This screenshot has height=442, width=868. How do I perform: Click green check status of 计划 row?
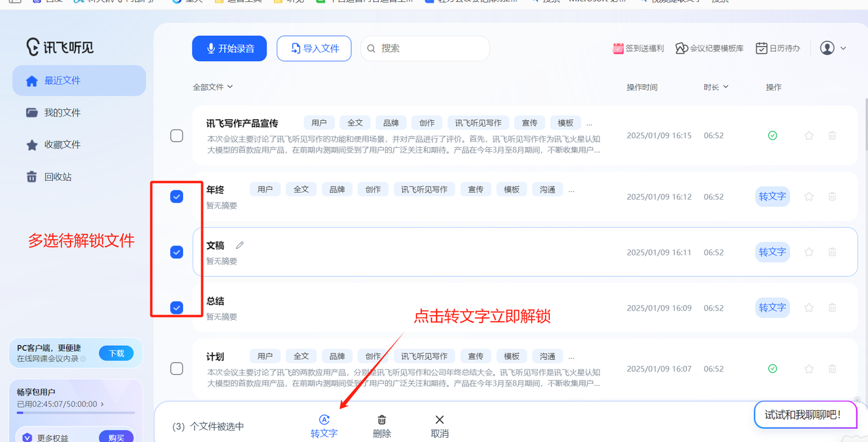772,369
